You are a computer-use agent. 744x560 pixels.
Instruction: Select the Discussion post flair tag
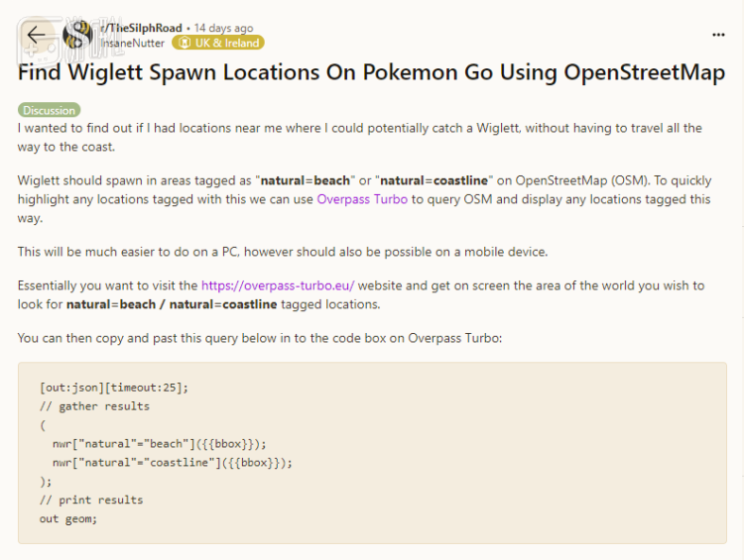tap(50, 110)
